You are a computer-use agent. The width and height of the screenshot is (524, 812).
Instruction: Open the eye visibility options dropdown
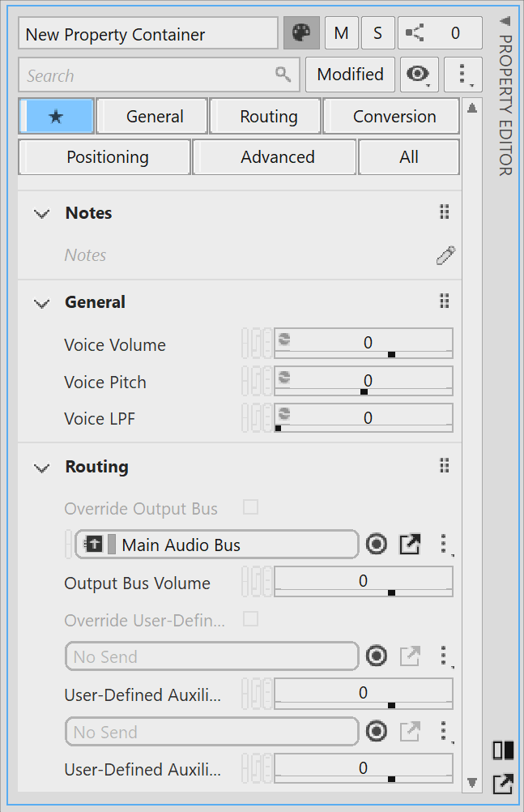coord(419,75)
